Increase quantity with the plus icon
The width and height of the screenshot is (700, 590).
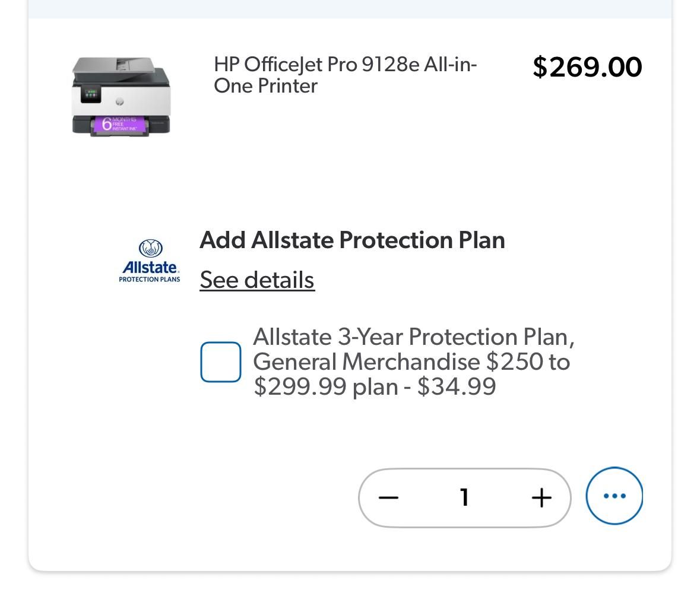[x=541, y=497]
